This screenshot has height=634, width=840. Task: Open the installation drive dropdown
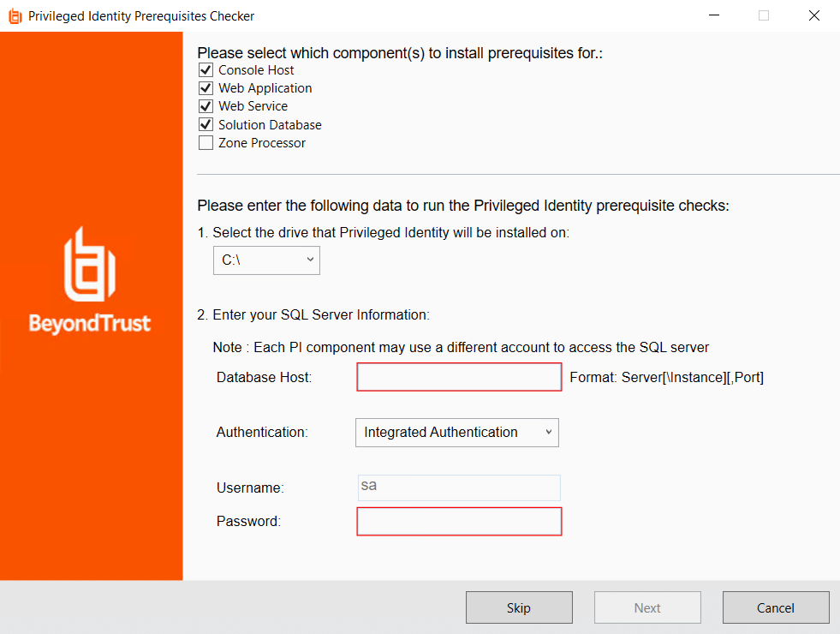(x=266, y=260)
